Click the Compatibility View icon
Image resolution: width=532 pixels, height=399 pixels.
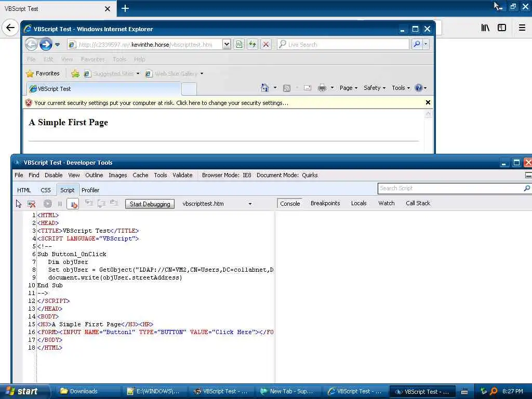tap(239, 45)
